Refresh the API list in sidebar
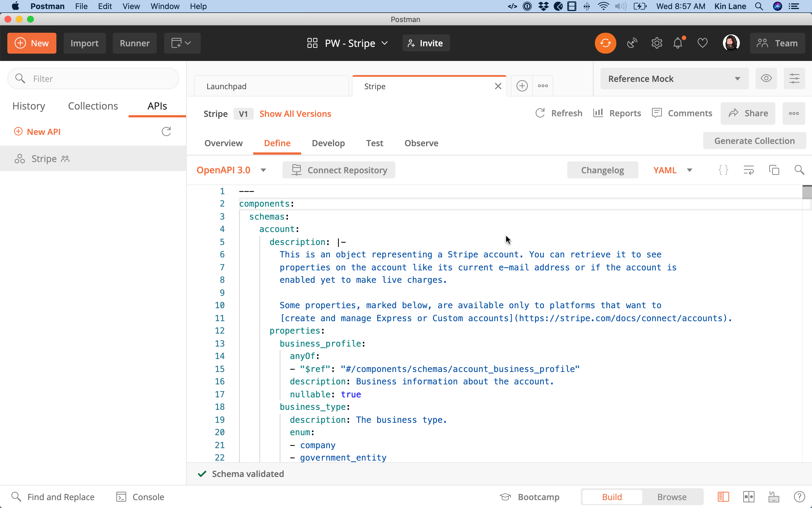 166,131
